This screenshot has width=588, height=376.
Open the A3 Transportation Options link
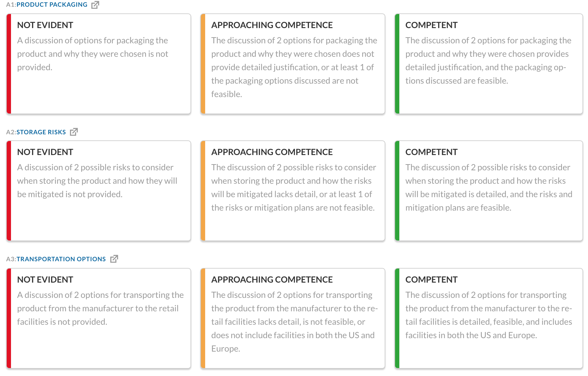61,259
